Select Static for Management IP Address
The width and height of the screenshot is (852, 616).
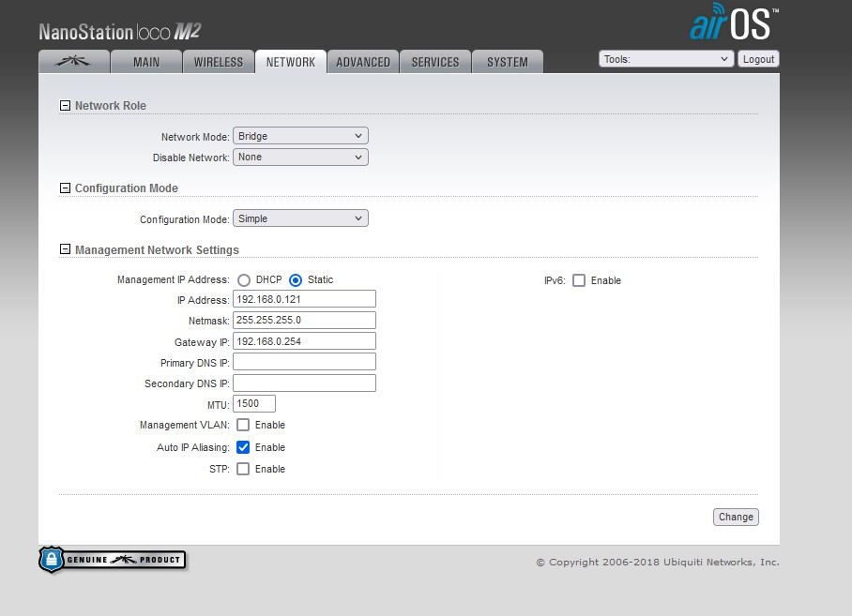296,280
